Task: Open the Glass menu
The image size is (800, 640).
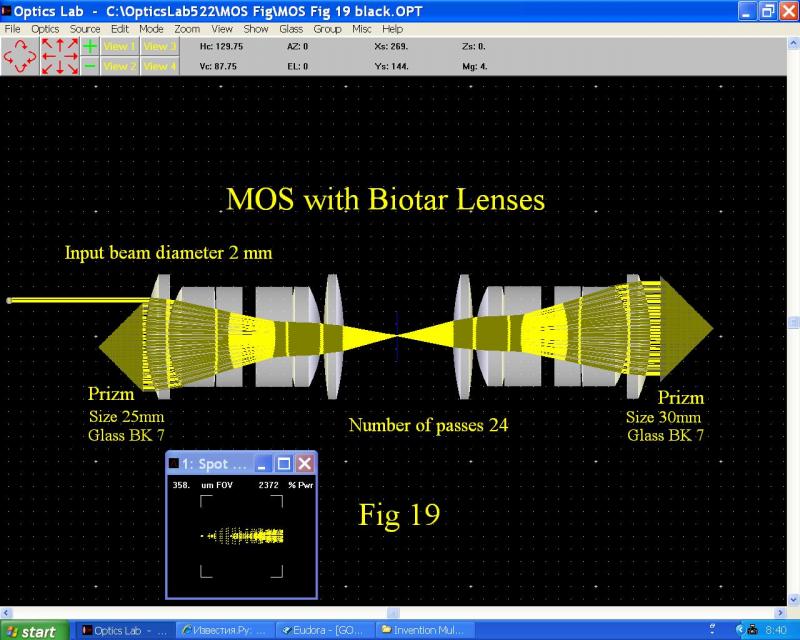Action: (x=291, y=29)
